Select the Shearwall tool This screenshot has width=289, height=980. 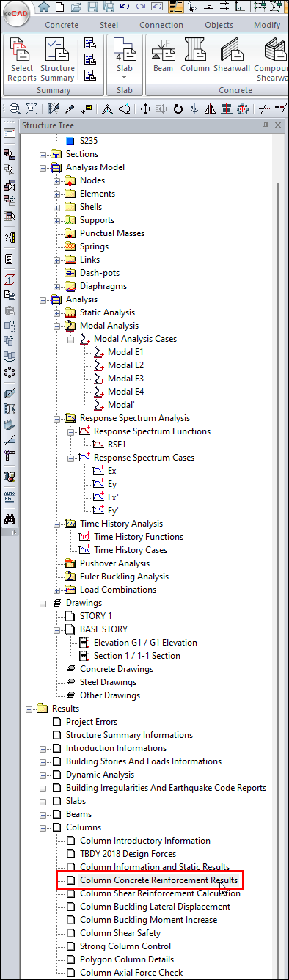[x=232, y=56]
